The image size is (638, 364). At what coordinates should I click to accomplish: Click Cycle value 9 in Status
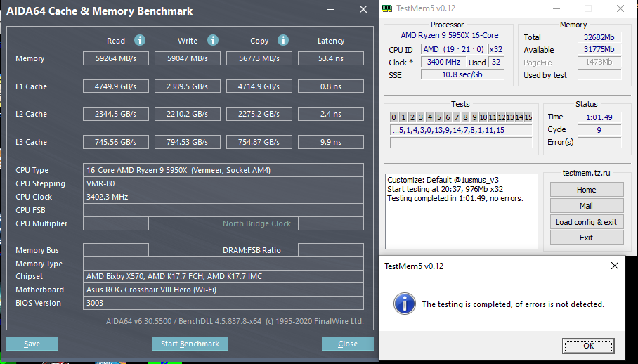599,130
